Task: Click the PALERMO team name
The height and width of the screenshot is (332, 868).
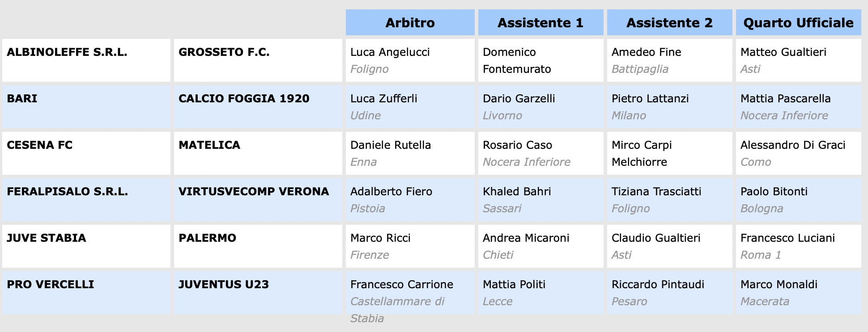Action: [x=207, y=238]
